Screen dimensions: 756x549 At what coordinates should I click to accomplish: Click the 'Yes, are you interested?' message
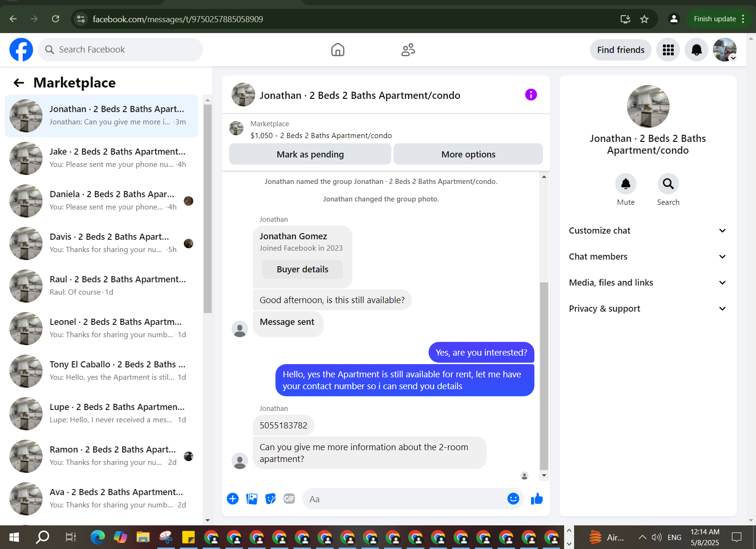click(481, 353)
